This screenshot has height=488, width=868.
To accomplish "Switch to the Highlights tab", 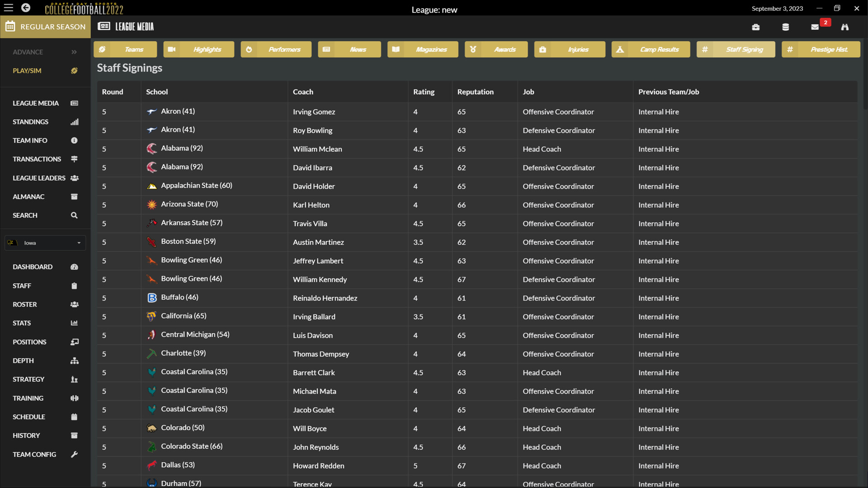I will [199, 49].
